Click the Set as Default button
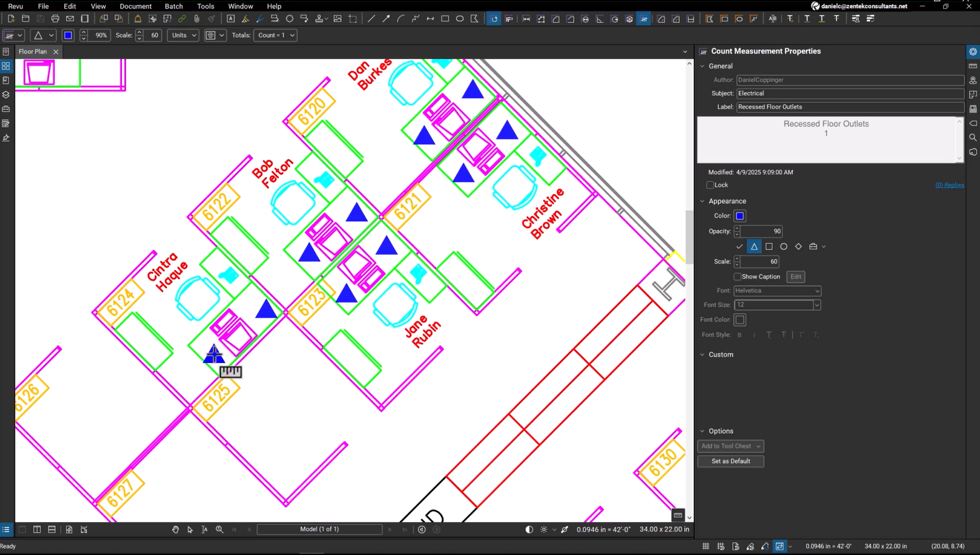 tap(730, 461)
